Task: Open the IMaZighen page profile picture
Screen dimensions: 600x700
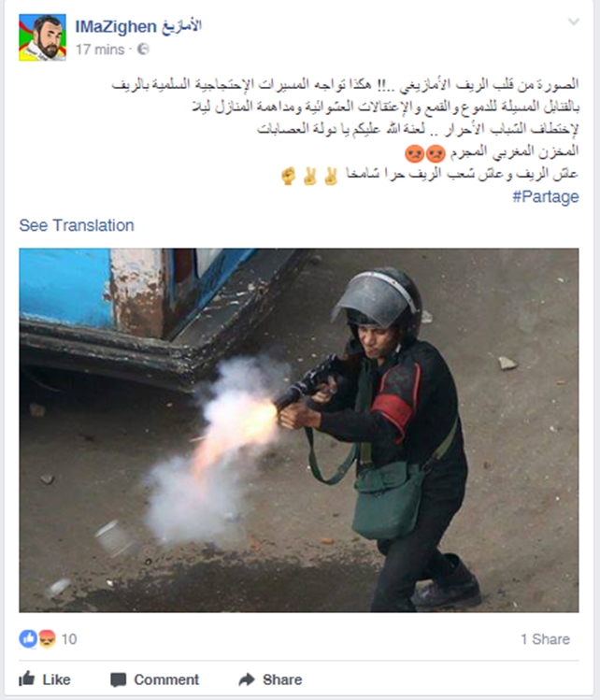Action: pyautogui.click(x=42, y=37)
